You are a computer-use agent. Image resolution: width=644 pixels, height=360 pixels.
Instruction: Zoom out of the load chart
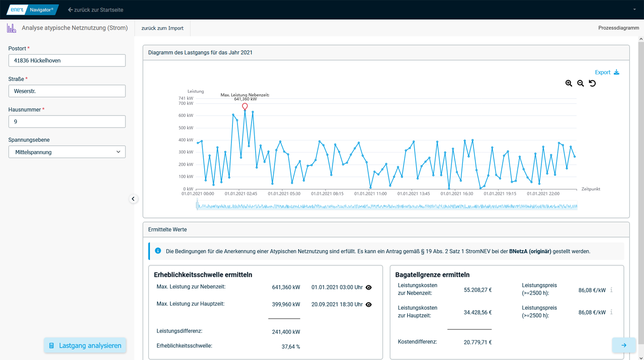click(581, 84)
